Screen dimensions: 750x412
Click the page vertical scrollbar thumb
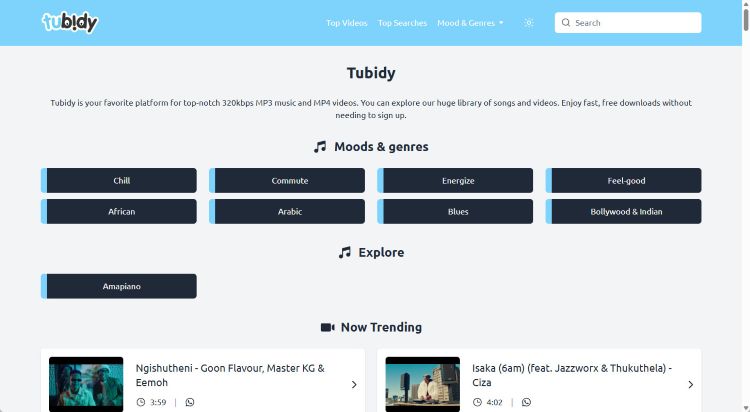tap(746, 19)
